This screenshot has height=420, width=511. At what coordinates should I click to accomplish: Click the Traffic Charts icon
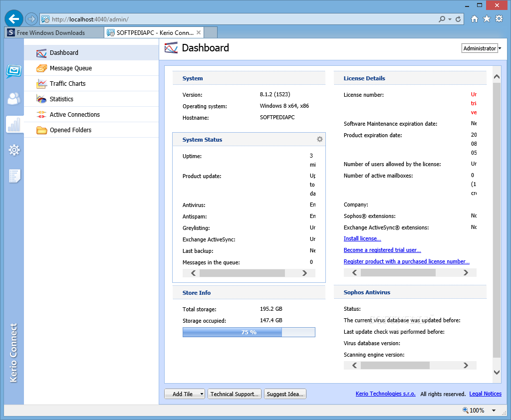(41, 84)
